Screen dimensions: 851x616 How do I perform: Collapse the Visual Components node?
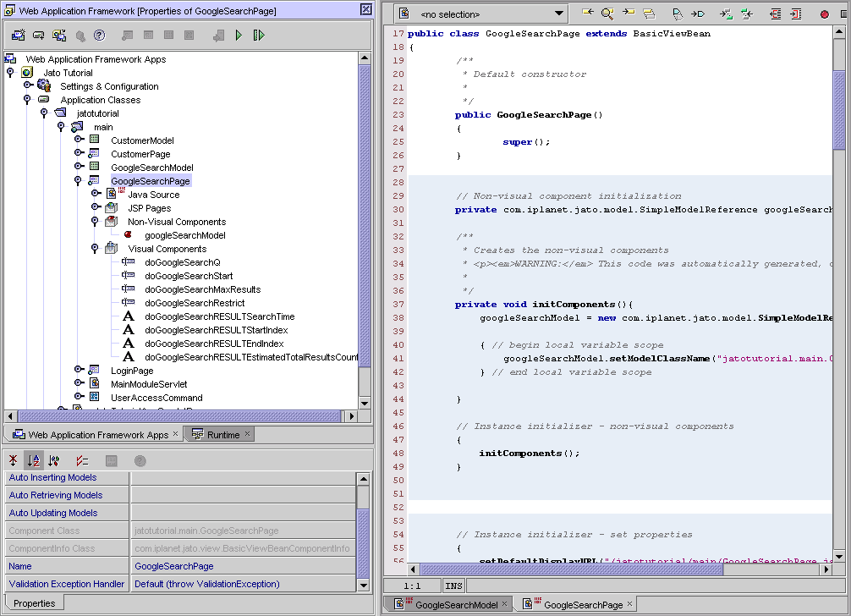pyautogui.click(x=96, y=249)
